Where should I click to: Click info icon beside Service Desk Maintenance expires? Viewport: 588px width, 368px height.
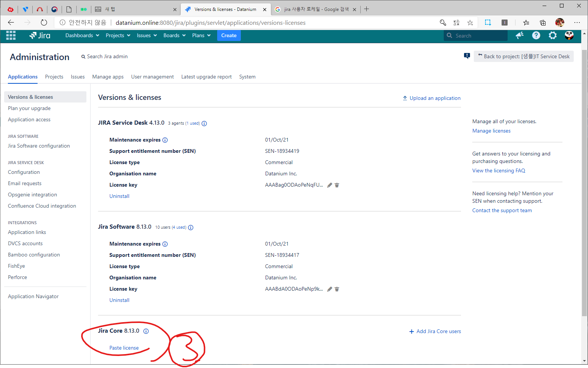click(165, 140)
